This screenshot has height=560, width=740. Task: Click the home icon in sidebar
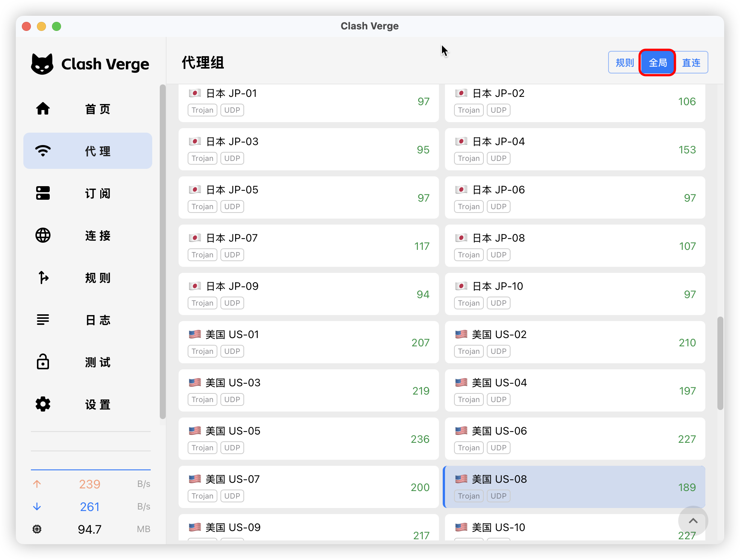pyautogui.click(x=43, y=109)
